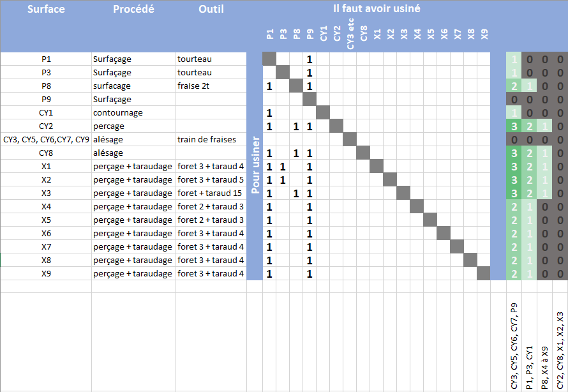Click the 'Il faut avoir usiné' title
The image size is (568, 392).
pos(377,8)
